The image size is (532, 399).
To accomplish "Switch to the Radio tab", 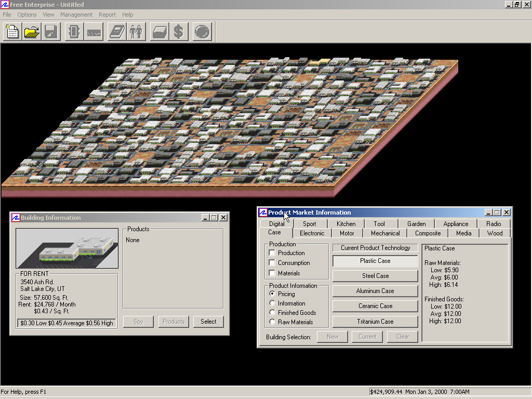I will (x=494, y=223).
